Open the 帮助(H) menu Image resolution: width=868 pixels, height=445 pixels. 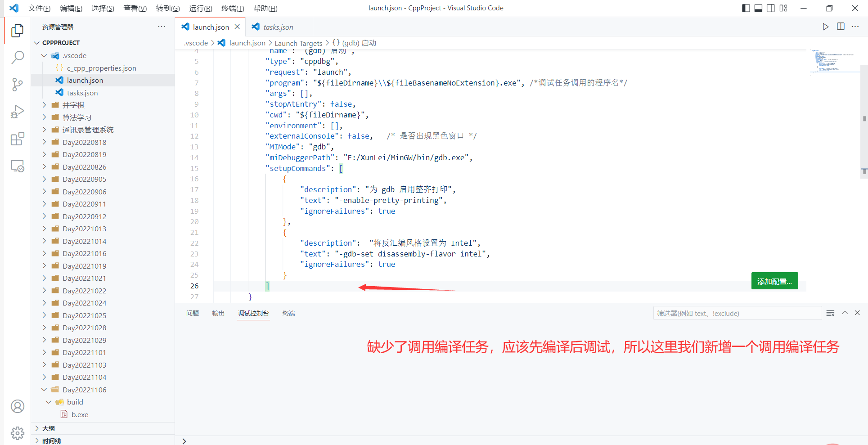(x=265, y=8)
